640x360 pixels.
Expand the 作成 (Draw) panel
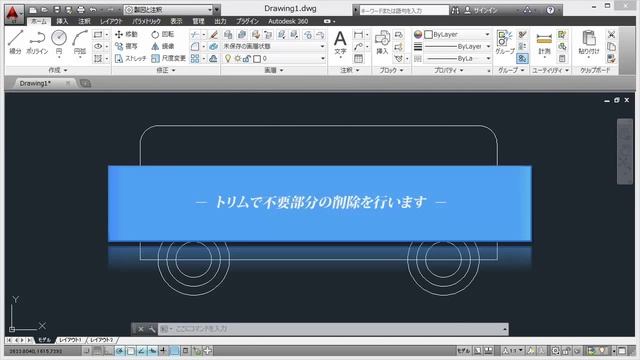(x=58, y=70)
